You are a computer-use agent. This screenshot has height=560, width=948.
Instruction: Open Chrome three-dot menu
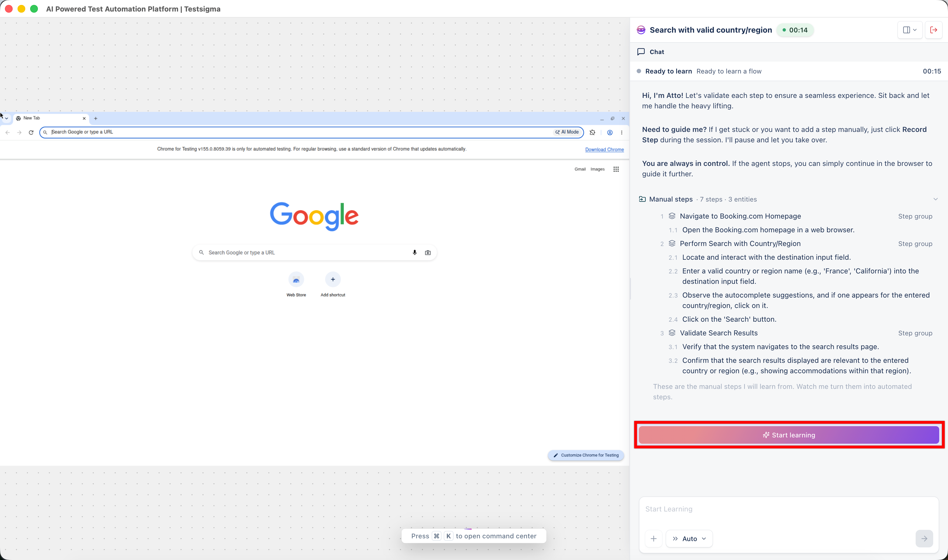[x=622, y=132]
